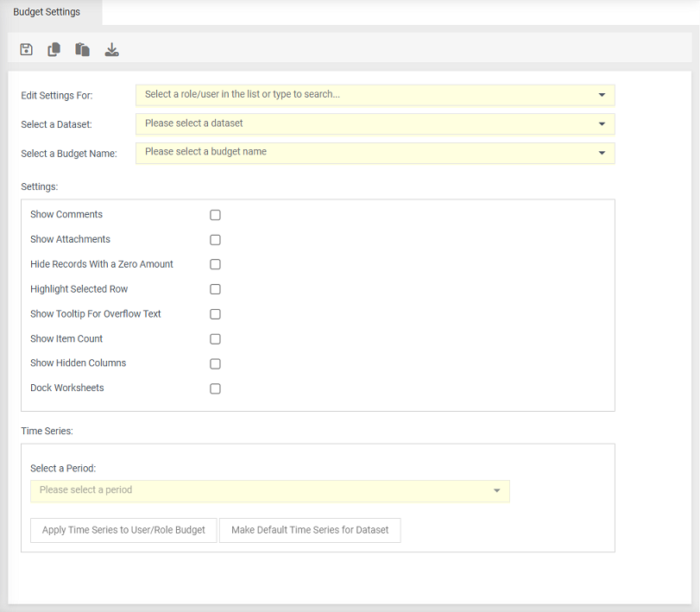Enable Highlight Selected Row

(x=215, y=289)
